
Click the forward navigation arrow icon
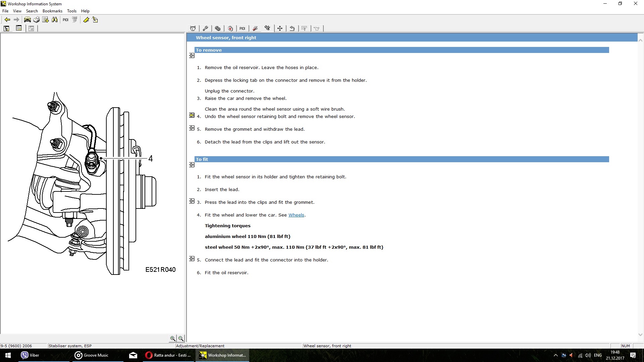point(16,19)
